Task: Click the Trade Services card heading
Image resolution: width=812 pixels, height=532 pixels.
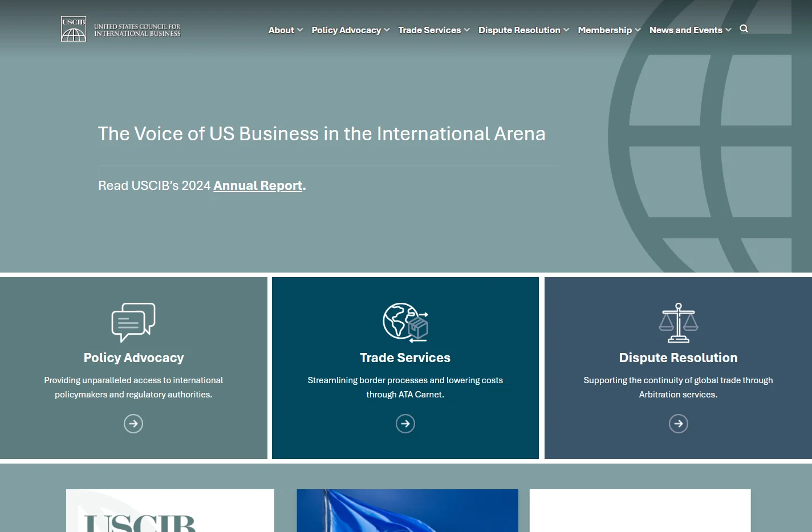Action: pyautogui.click(x=405, y=358)
